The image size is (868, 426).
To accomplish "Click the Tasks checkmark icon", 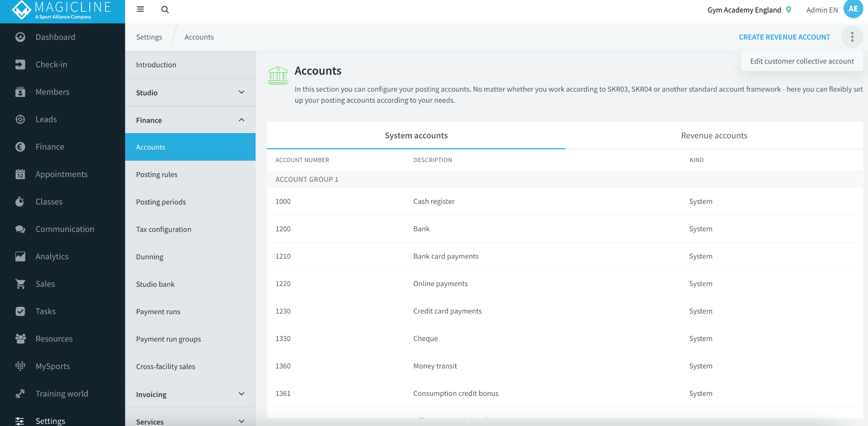I will (x=20, y=312).
